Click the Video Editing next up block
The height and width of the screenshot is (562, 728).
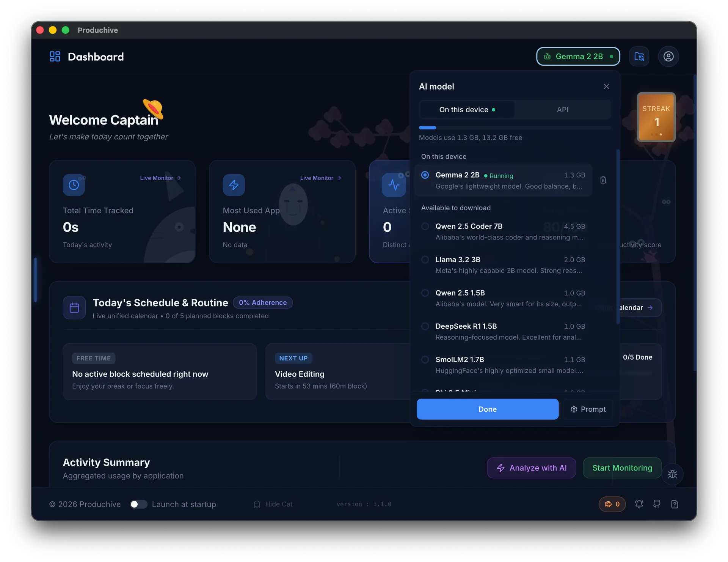click(337, 372)
